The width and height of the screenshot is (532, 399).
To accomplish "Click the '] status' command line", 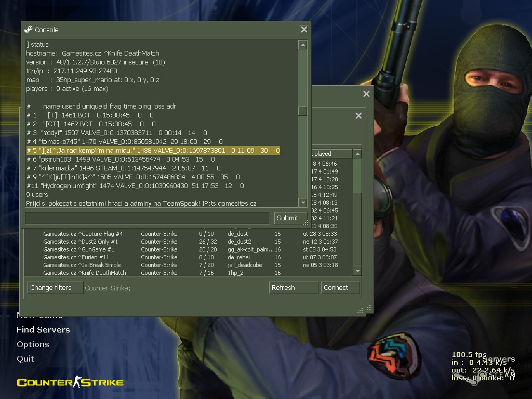I will click(37, 45).
